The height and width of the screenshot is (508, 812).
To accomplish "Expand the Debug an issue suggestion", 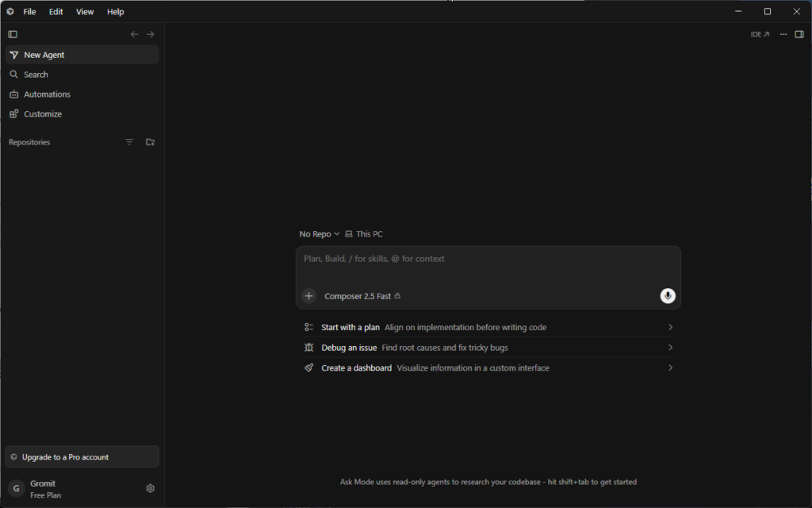I will 488,348.
